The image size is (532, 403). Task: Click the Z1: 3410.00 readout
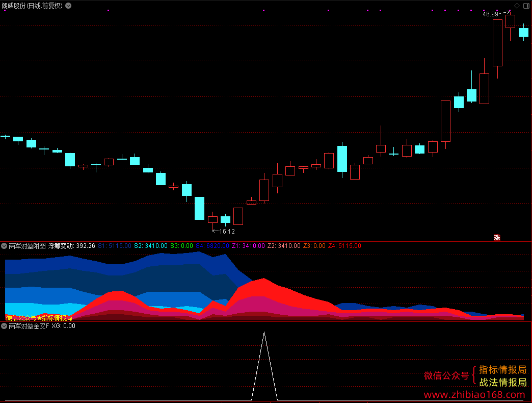click(x=248, y=246)
